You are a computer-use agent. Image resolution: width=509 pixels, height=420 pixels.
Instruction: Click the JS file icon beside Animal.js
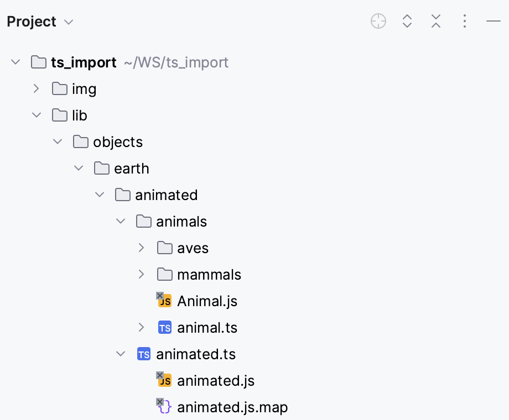point(164,301)
